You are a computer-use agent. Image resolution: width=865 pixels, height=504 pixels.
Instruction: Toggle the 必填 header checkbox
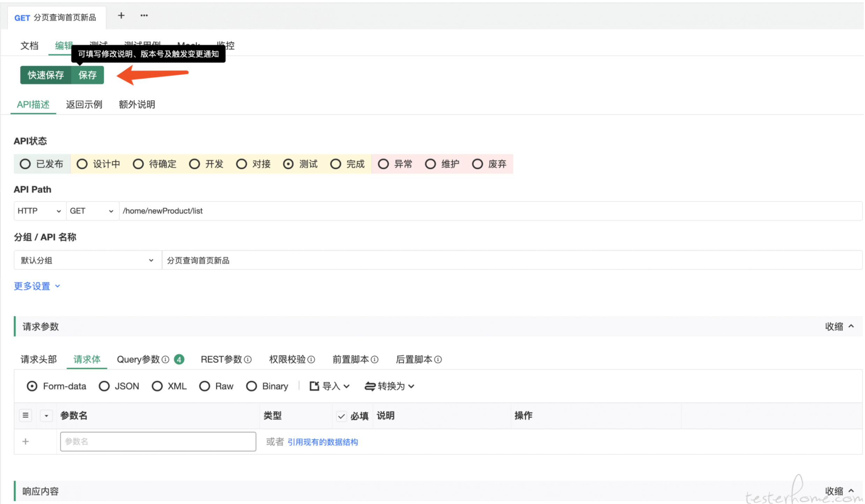(x=341, y=416)
